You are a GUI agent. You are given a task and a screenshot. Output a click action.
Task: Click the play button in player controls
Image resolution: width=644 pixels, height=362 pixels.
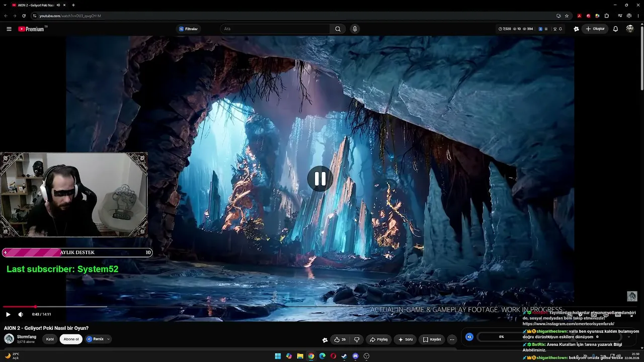[8, 314]
